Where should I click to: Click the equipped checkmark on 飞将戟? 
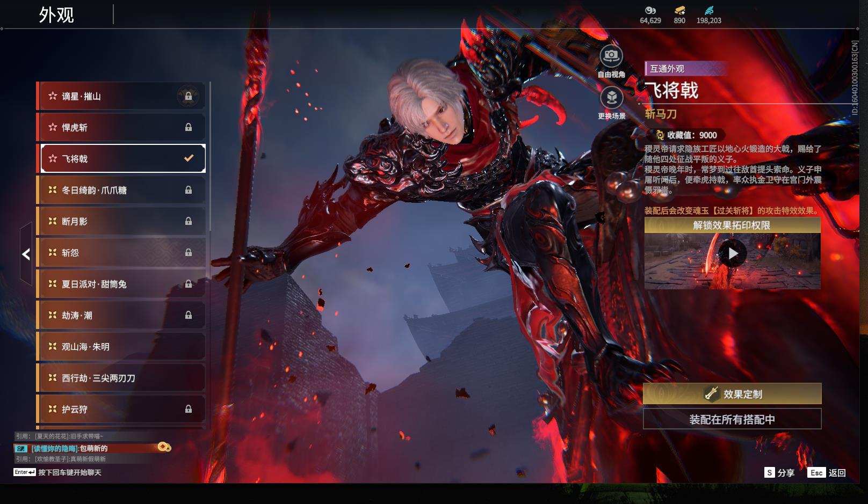[x=189, y=158]
